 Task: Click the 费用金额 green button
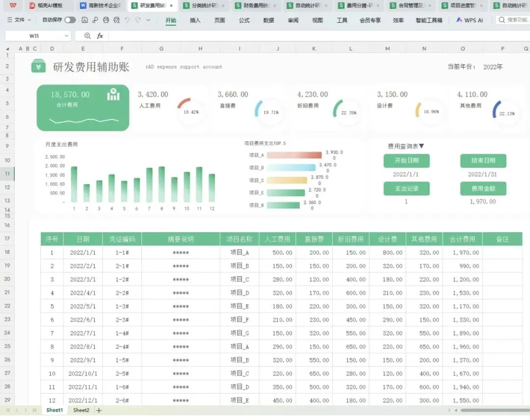(x=483, y=188)
